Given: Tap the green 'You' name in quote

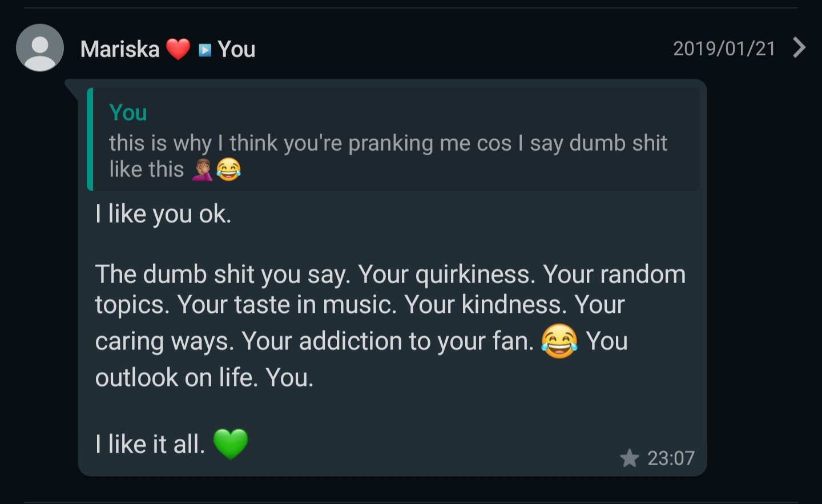Looking at the screenshot, I should 128,112.
